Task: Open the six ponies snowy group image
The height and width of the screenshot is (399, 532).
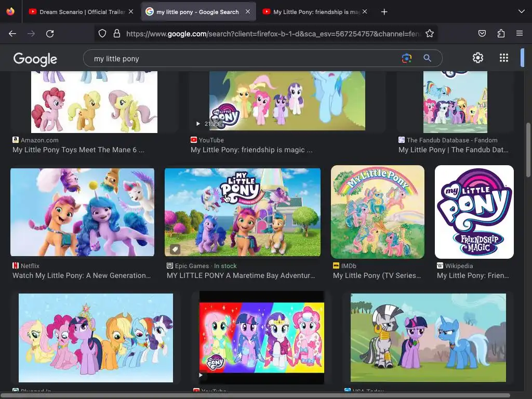Action: 96,338
